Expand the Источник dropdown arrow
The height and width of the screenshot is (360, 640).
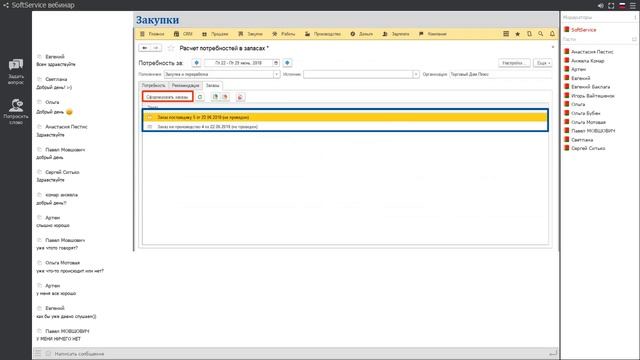[x=416, y=74]
